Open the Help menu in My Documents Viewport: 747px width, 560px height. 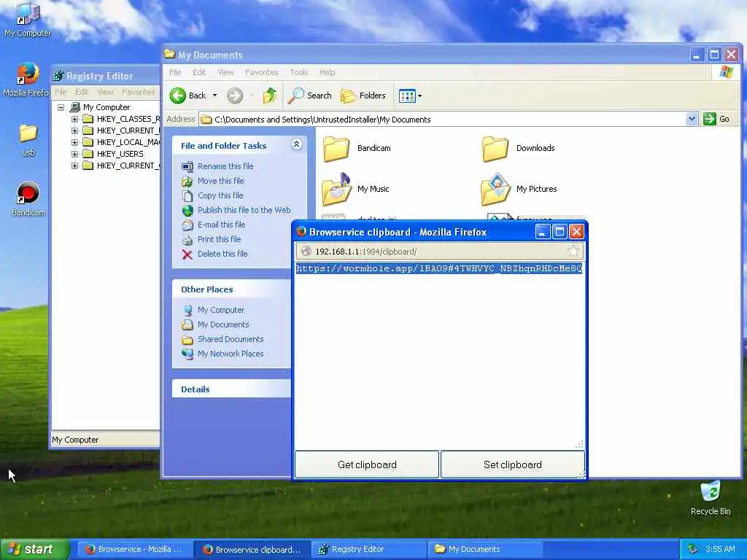pyautogui.click(x=327, y=72)
